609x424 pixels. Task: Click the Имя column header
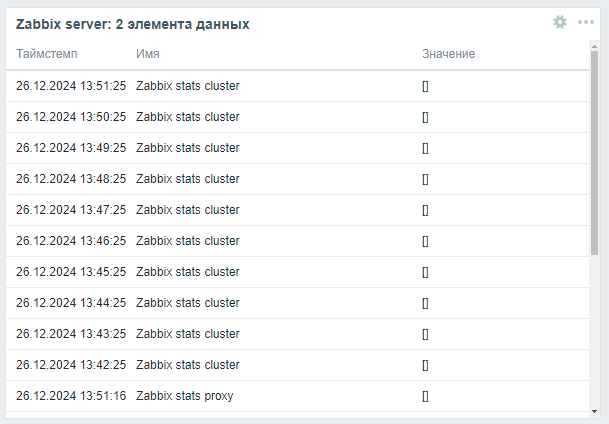pyautogui.click(x=148, y=54)
